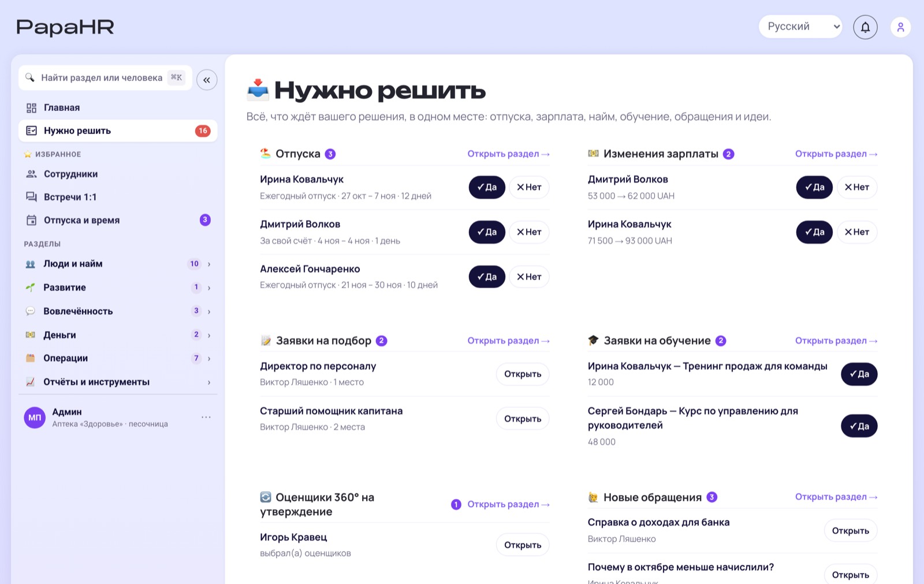The image size is (924, 584).
Task: Click the Оценщики 360° refresh icon
Action: click(266, 497)
